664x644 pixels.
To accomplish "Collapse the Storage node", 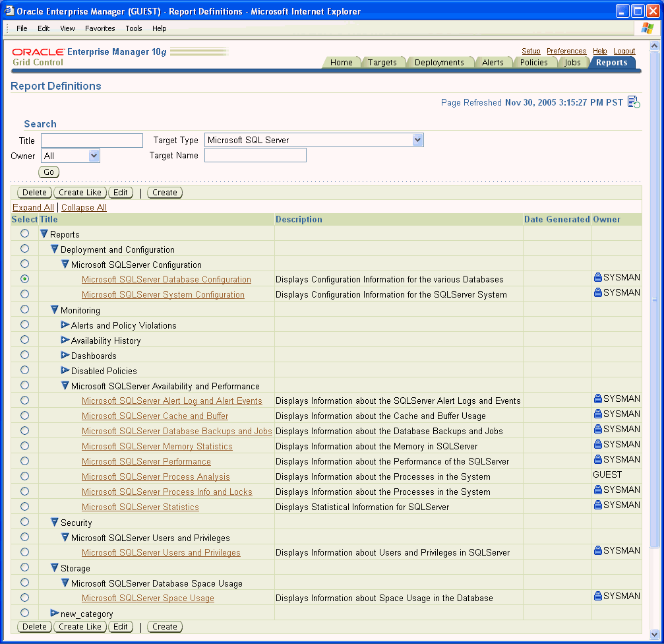I will pyautogui.click(x=55, y=567).
